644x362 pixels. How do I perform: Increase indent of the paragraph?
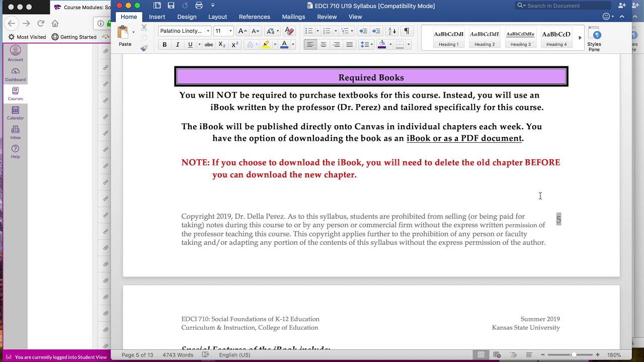[376, 31]
